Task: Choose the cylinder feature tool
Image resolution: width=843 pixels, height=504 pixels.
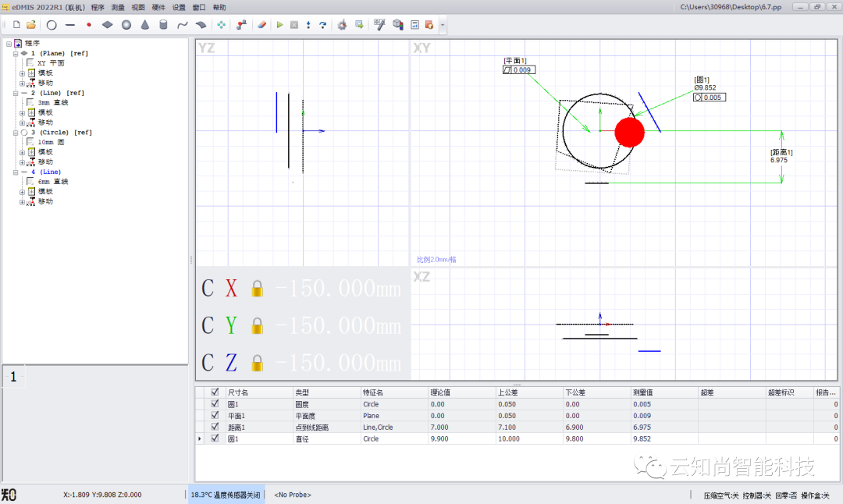Action: click(x=163, y=25)
